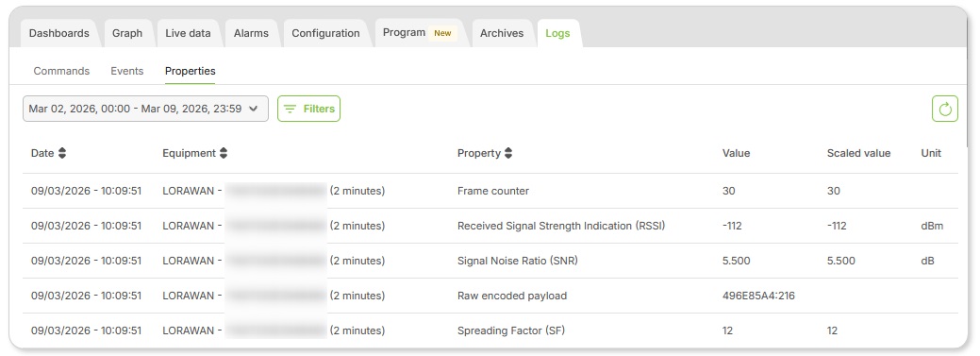Select the Spreading Factor (SF) cell
The height and width of the screenshot is (356, 980).
click(x=510, y=331)
